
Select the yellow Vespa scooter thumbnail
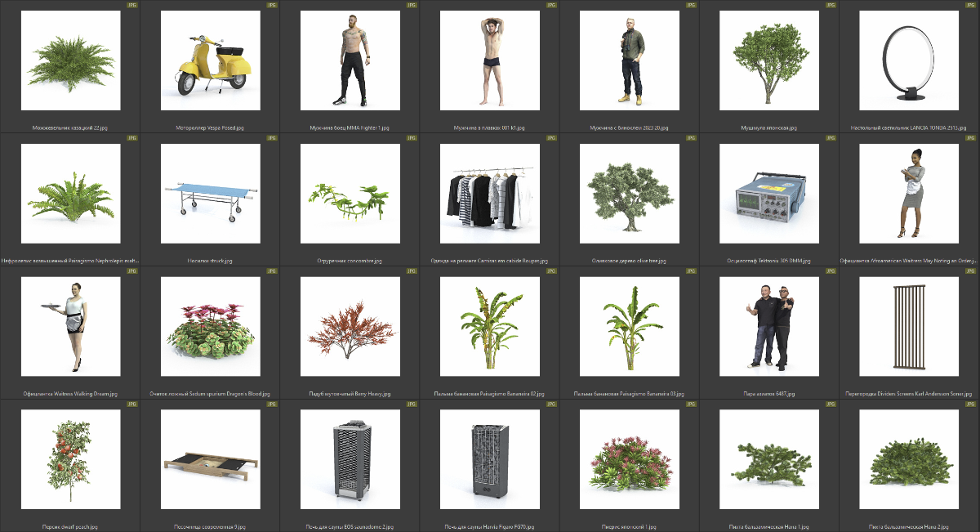[210, 60]
